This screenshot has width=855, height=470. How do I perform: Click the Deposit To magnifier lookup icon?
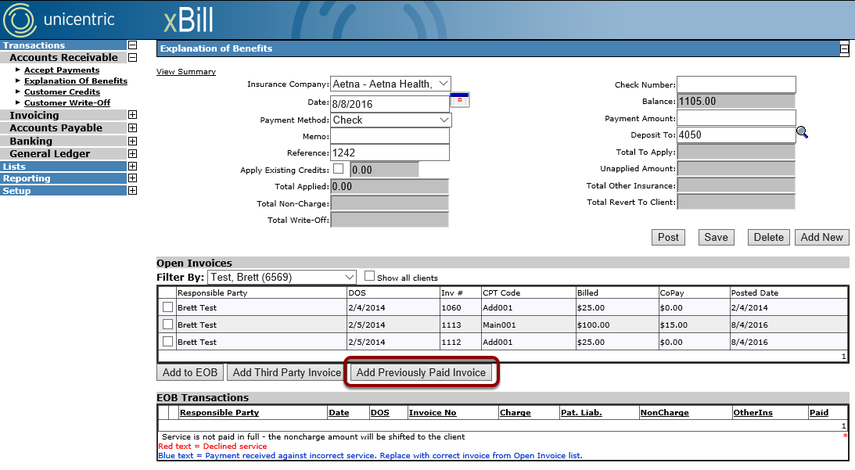(x=802, y=132)
